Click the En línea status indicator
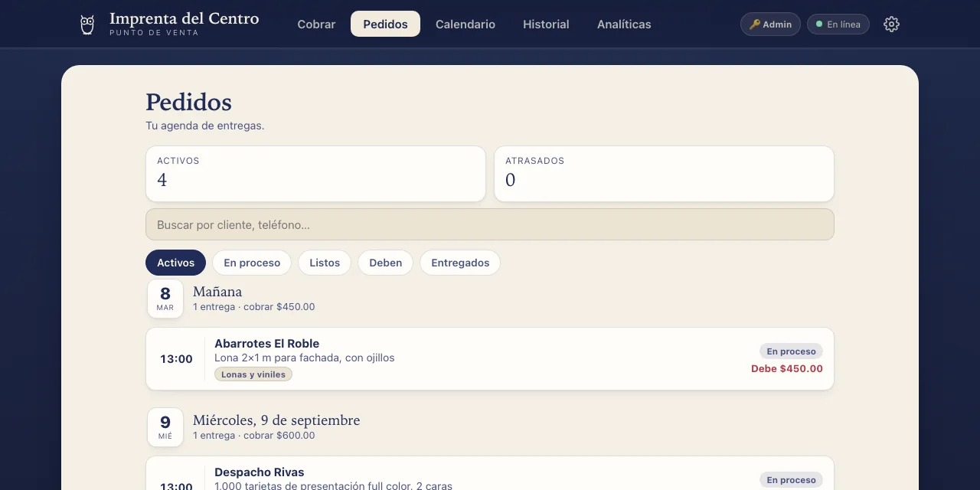This screenshot has height=490, width=980. click(x=838, y=24)
